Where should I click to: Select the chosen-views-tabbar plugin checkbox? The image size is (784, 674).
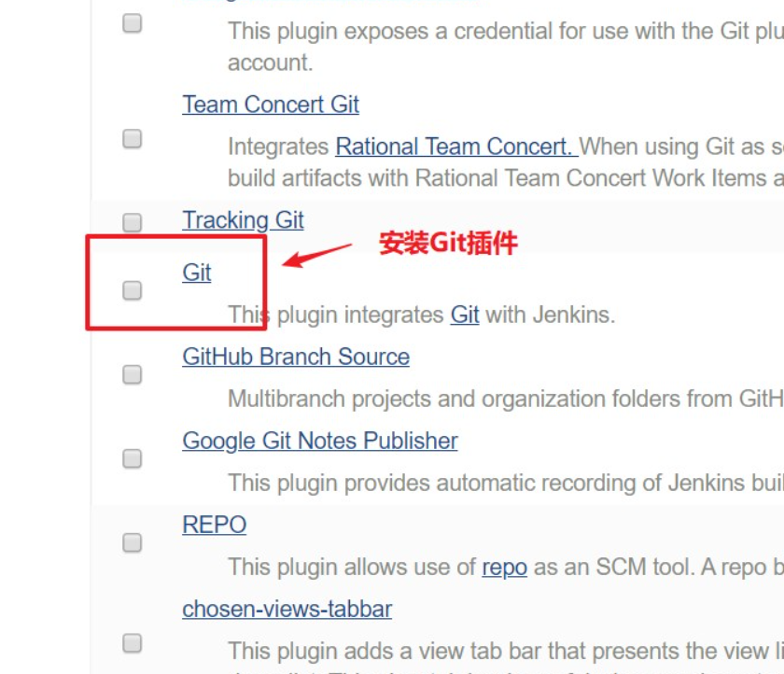[x=132, y=643]
